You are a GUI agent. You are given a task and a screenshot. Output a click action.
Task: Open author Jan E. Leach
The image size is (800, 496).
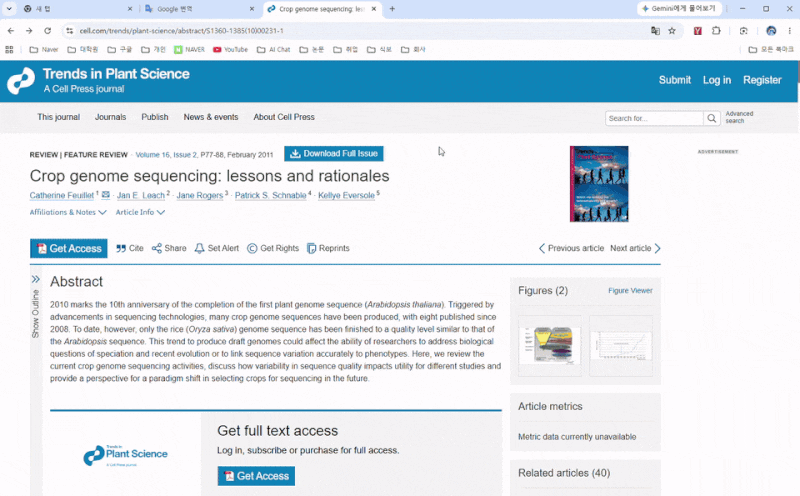pos(141,195)
